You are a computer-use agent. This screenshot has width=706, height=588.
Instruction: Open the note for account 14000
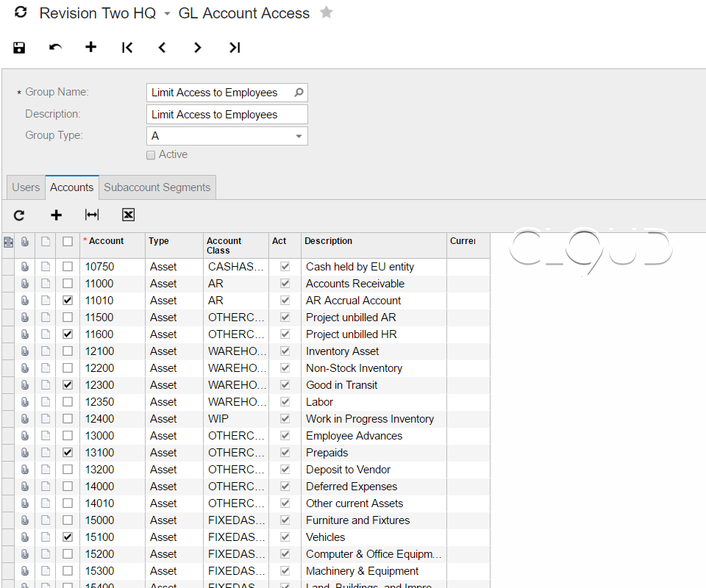tap(46, 487)
